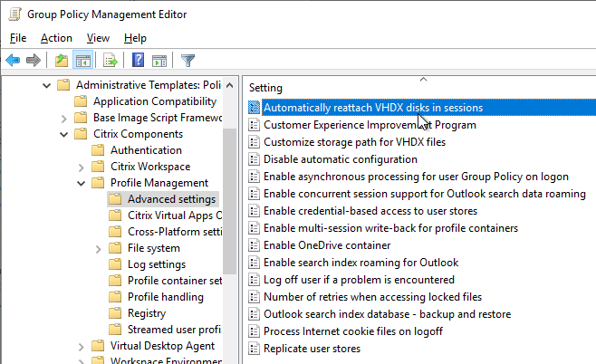Collapse the Profile Management tree node
The image size is (596, 364).
pyautogui.click(x=81, y=184)
